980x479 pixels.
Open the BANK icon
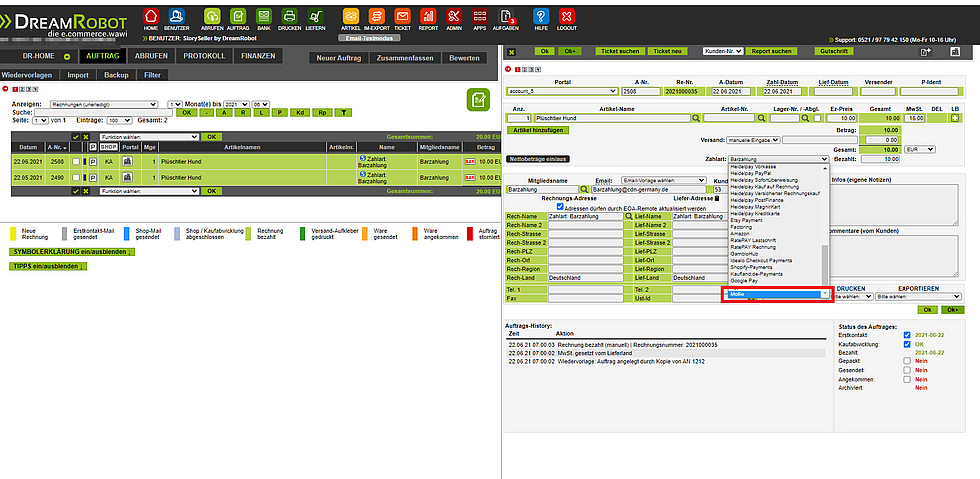point(263,16)
